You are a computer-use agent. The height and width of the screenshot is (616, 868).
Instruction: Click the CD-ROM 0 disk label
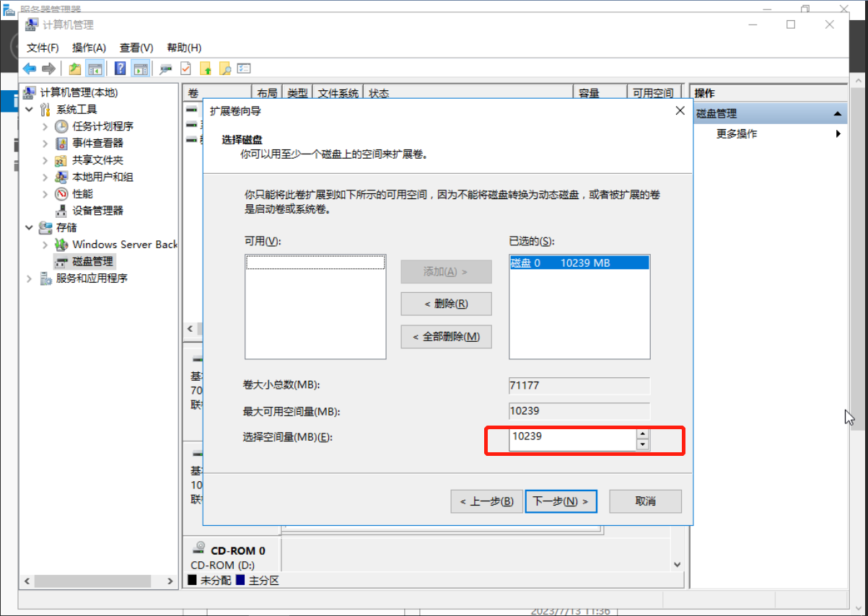pos(237,550)
